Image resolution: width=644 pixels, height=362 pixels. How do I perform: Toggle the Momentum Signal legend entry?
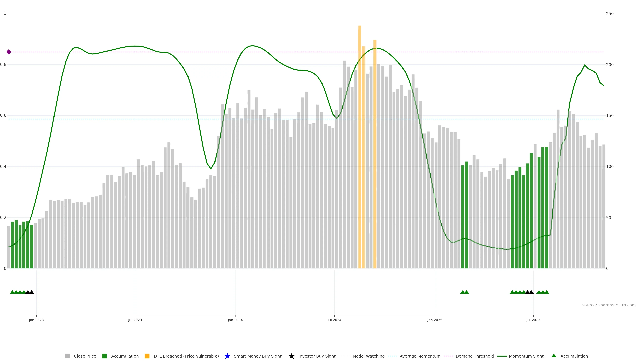click(x=527, y=356)
